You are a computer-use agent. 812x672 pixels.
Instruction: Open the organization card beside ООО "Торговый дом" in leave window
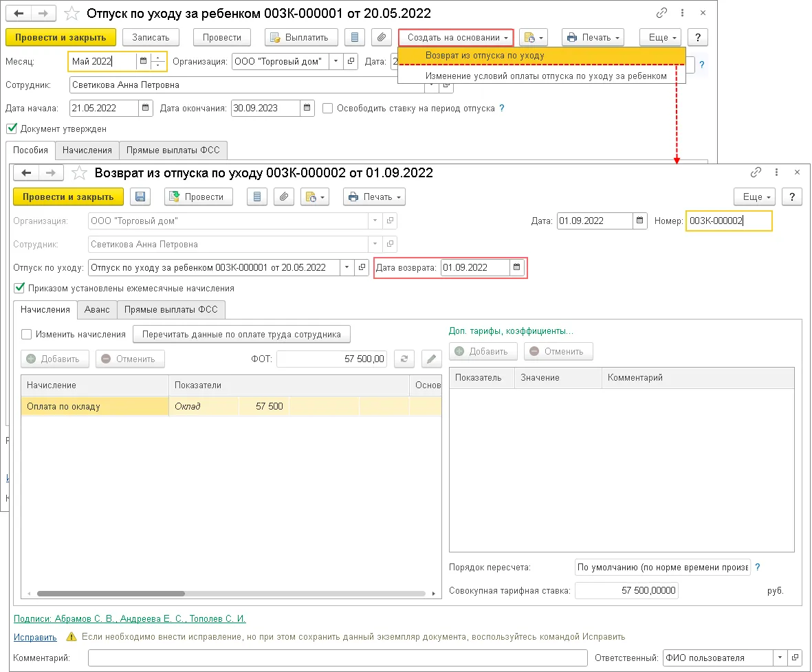351,61
